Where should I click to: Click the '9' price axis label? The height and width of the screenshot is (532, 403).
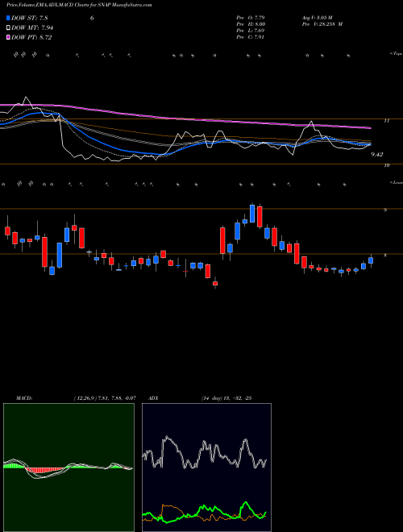click(385, 210)
